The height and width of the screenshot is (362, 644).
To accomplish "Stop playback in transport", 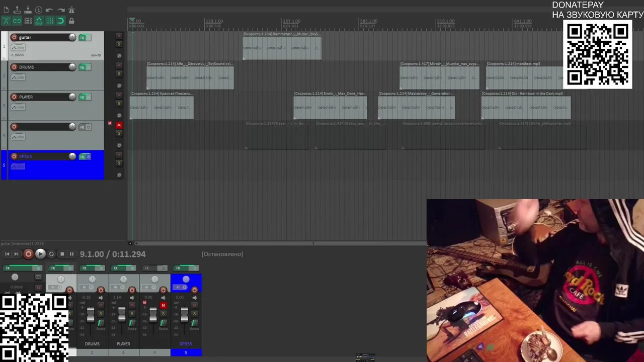I will point(62,254).
